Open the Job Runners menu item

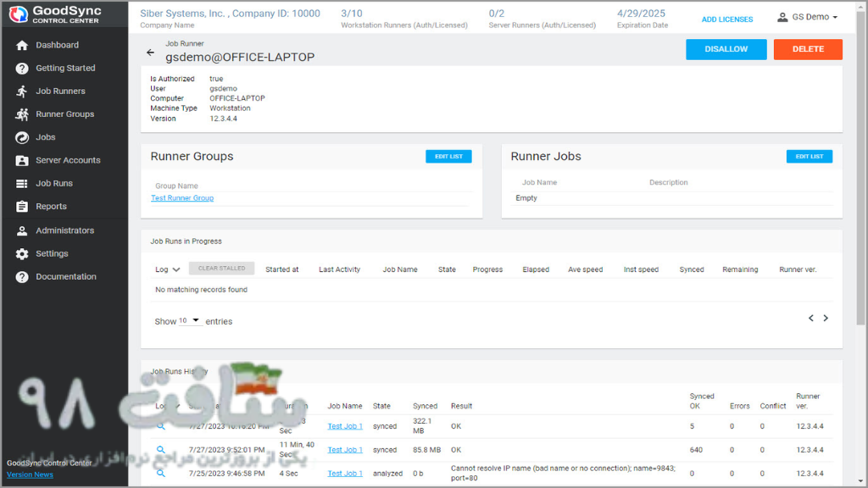[x=60, y=91]
